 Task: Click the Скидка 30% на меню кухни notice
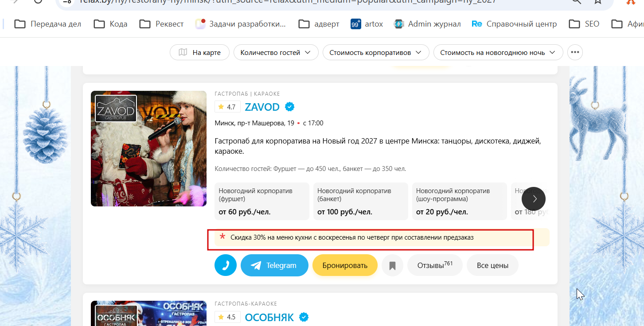pyautogui.click(x=382, y=237)
